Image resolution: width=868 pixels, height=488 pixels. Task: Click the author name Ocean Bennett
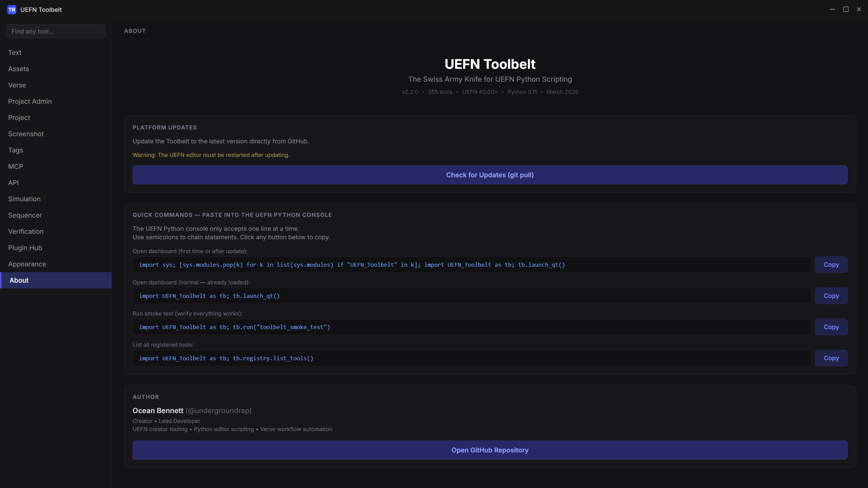click(x=158, y=411)
